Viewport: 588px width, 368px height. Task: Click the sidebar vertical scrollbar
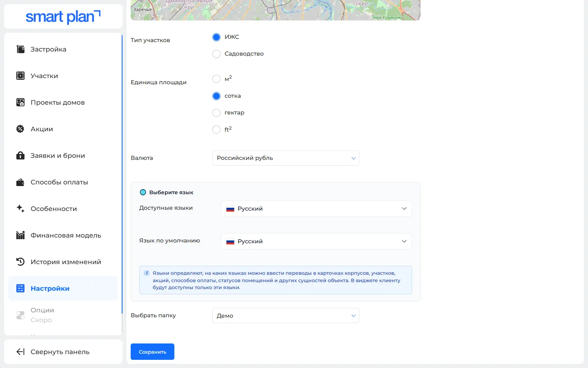122,174
